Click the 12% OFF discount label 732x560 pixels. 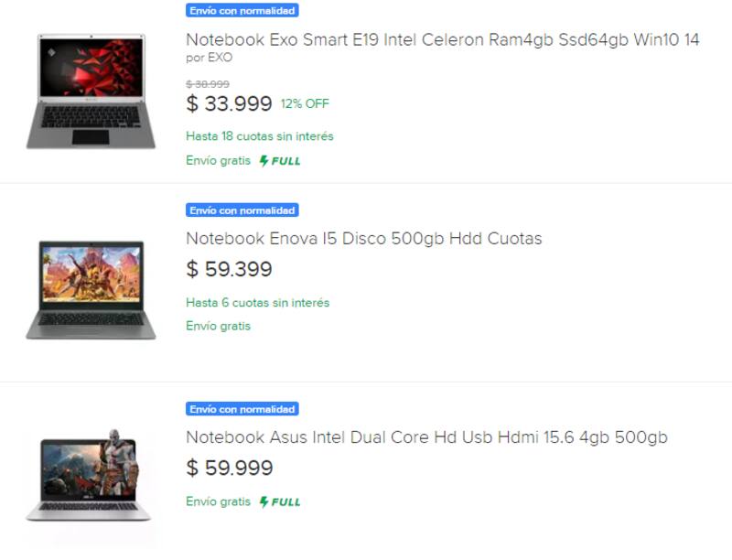pyautogui.click(x=305, y=103)
